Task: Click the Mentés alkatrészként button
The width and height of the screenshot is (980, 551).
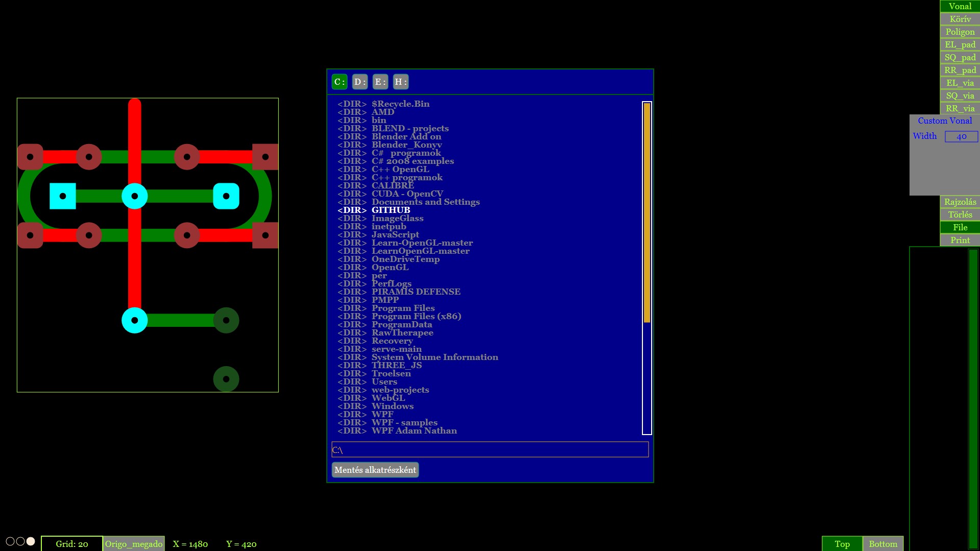Action: tap(375, 470)
